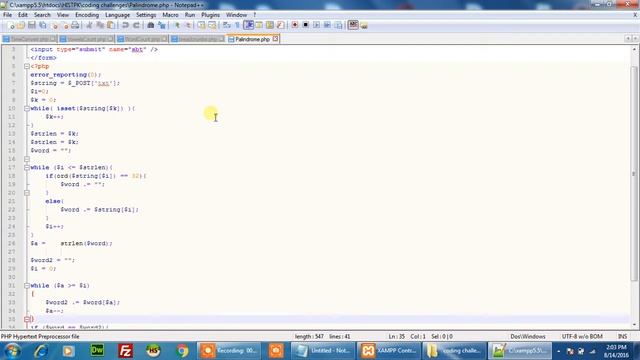Click the code line 'error_reporting(0);'
Image resolution: width=640 pixels, height=360 pixels.
[65, 75]
